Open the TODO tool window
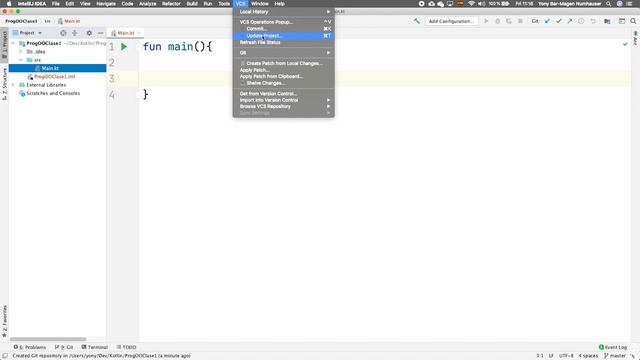This screenshot has height=360, width=640. click(127, 347)
